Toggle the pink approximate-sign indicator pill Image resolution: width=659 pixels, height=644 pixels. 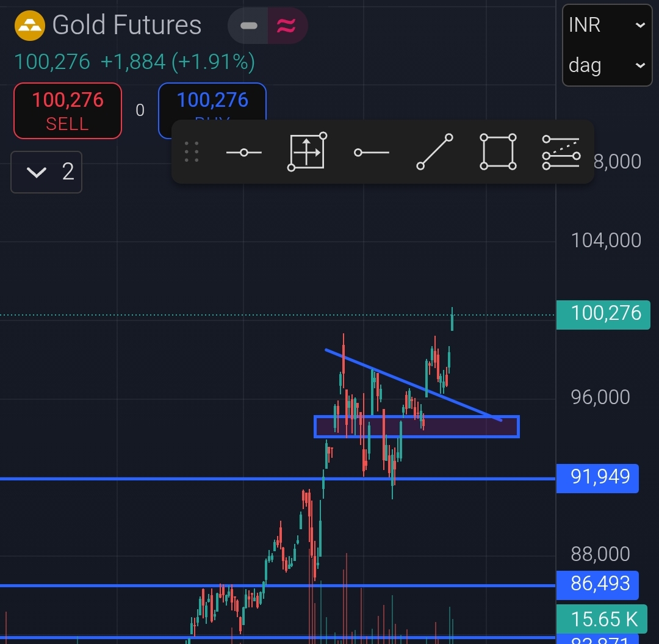287,26
